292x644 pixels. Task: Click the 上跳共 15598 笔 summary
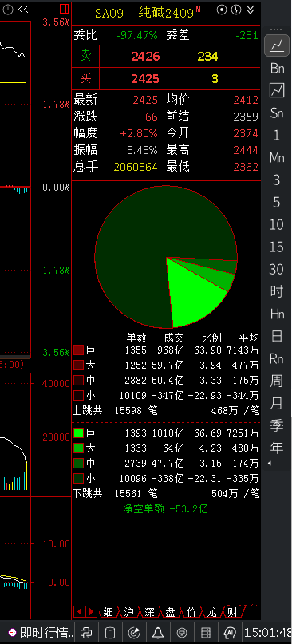pyautogui.click(x=115, y=410)
